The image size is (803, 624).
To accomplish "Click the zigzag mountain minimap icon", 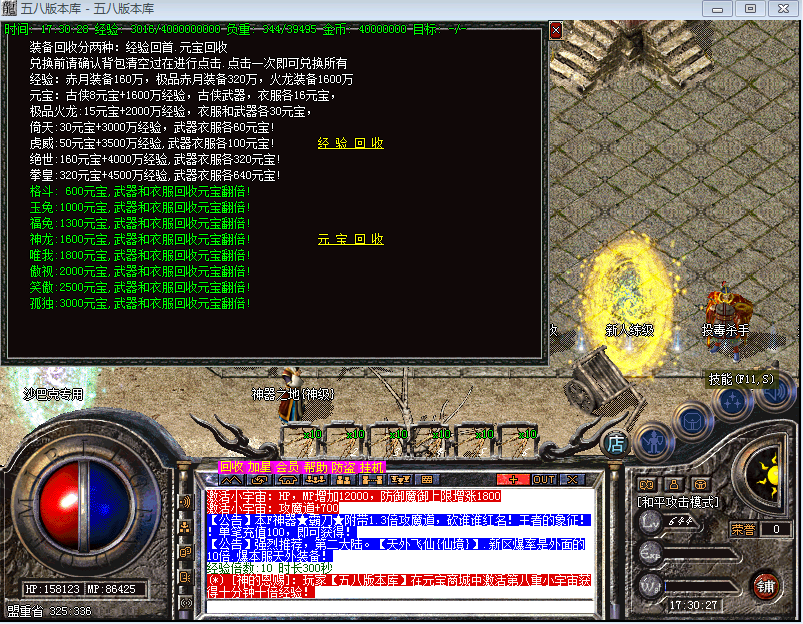I will [x=231, y=480].
